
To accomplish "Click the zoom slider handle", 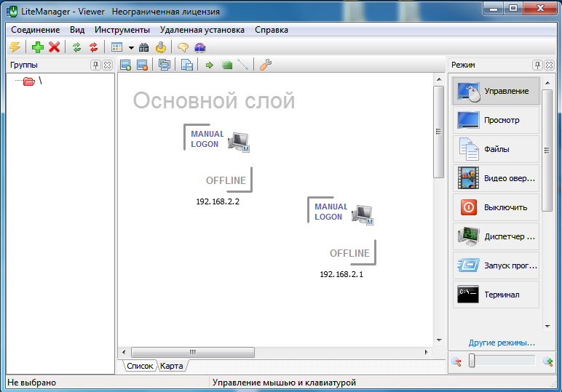I will [472, 361].
